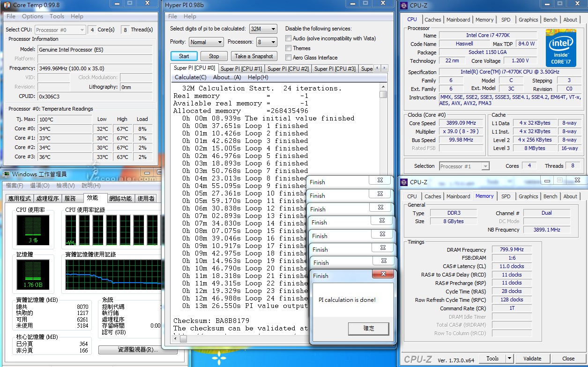Check the Aero Glass Interface option

pyautogui.click(x=289, y=58)
